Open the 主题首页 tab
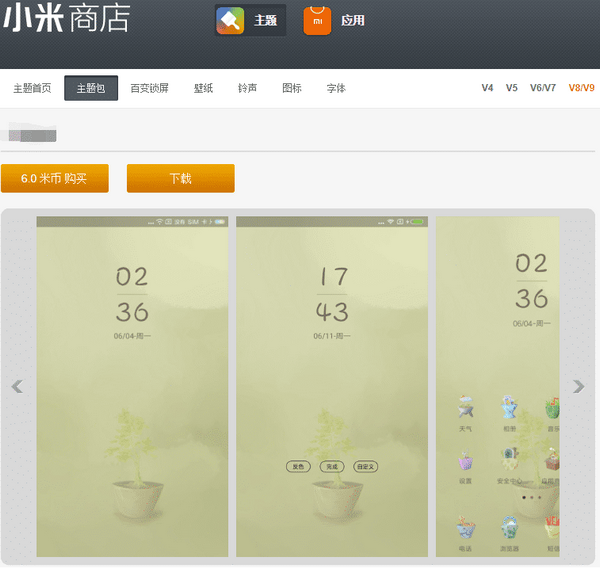600x569 pixels. [32, 88]
